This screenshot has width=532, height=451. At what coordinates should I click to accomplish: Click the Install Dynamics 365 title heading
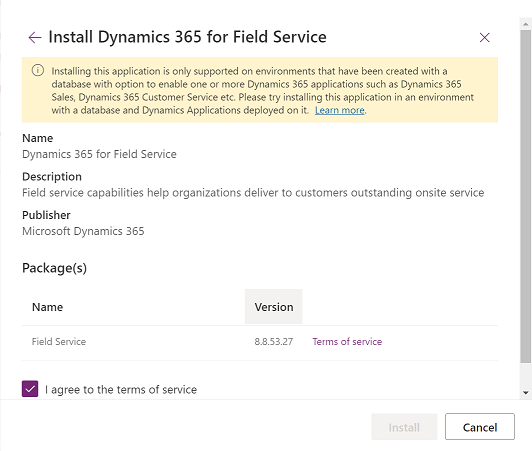(187, 37)
